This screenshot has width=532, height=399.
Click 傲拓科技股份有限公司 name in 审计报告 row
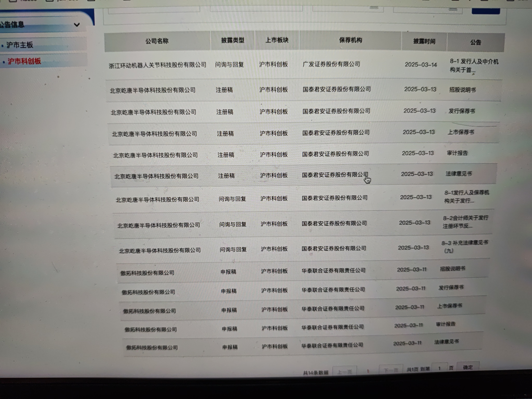pos(151,329)
